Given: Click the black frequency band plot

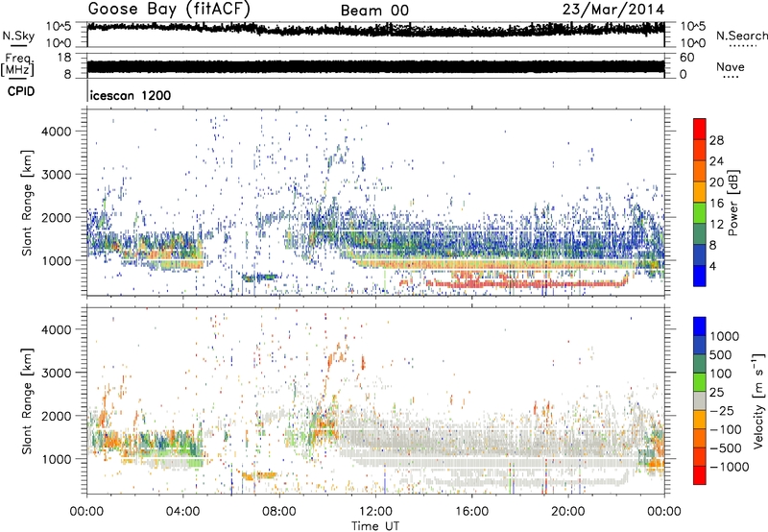Looking at the screenshot, I should coord(375,66).
